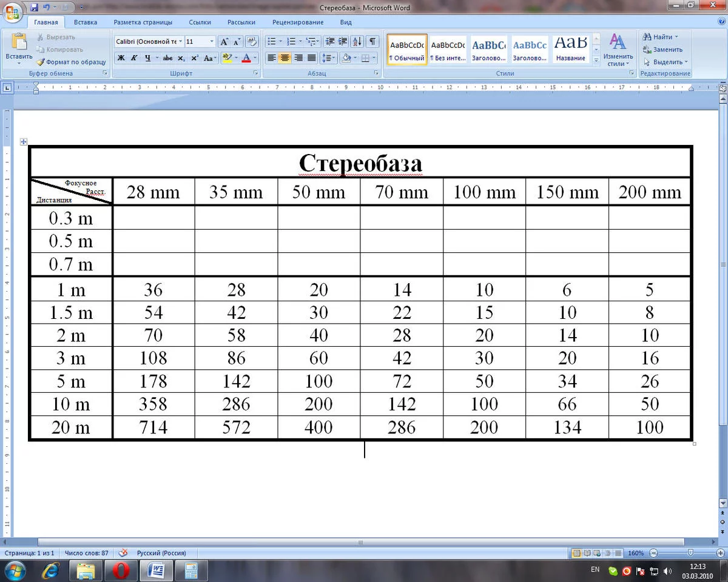
Task: Sort table contents with the A-Z sort icon
Action: point(357,42)
